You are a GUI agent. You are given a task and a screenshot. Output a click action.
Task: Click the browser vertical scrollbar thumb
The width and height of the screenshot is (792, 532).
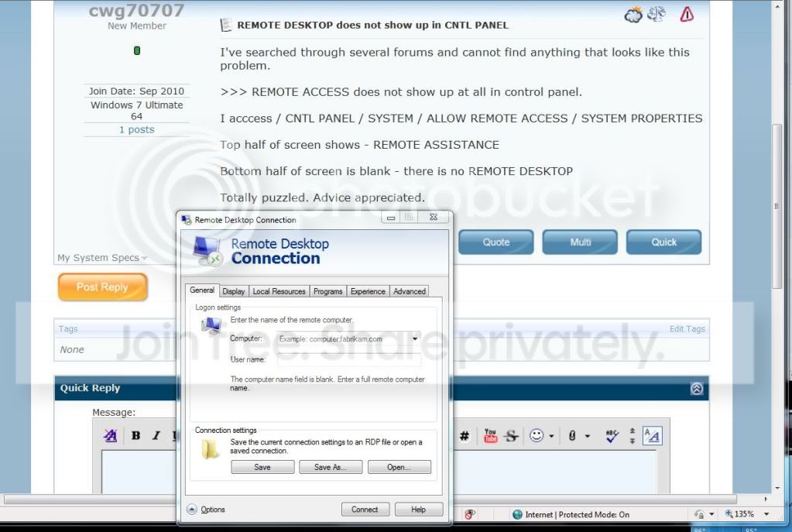pos(777,206)
